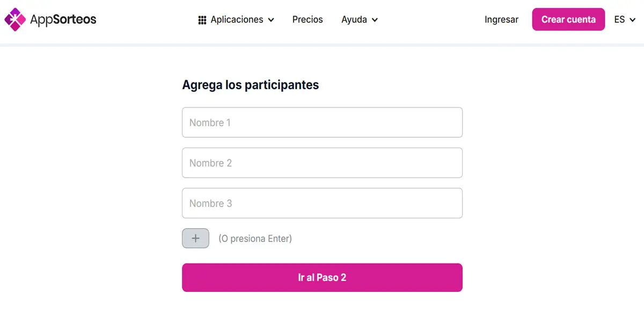Image resolution: width=644 pixels, height=322 pixels.
Task: Click the AppSorteos diamond logo icon
Action: click(x=14, y=19)
